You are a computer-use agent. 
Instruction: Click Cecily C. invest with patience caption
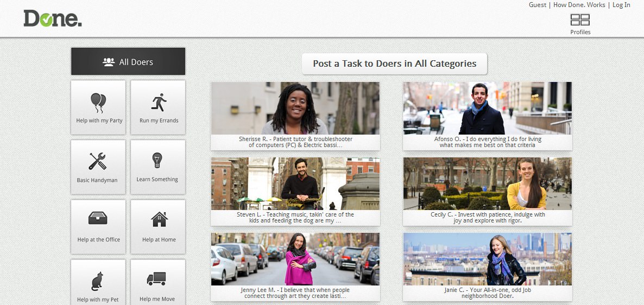pos(488,218)
